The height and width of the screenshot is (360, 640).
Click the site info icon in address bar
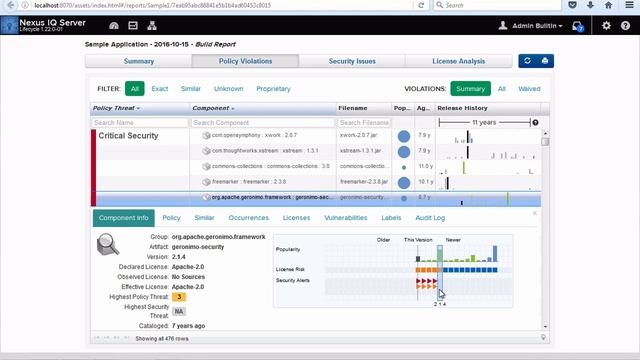tap(25, 5)
